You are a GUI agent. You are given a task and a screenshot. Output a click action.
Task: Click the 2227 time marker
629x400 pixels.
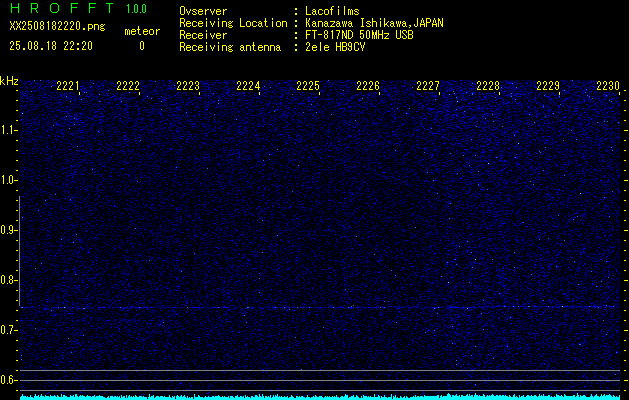428,86
